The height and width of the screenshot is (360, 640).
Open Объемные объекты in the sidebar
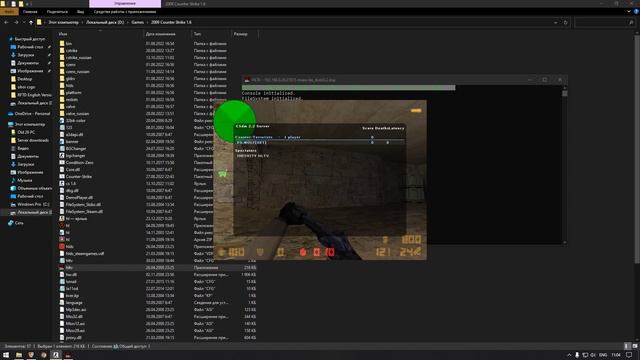pyautogui.click(x=34, y=189)
